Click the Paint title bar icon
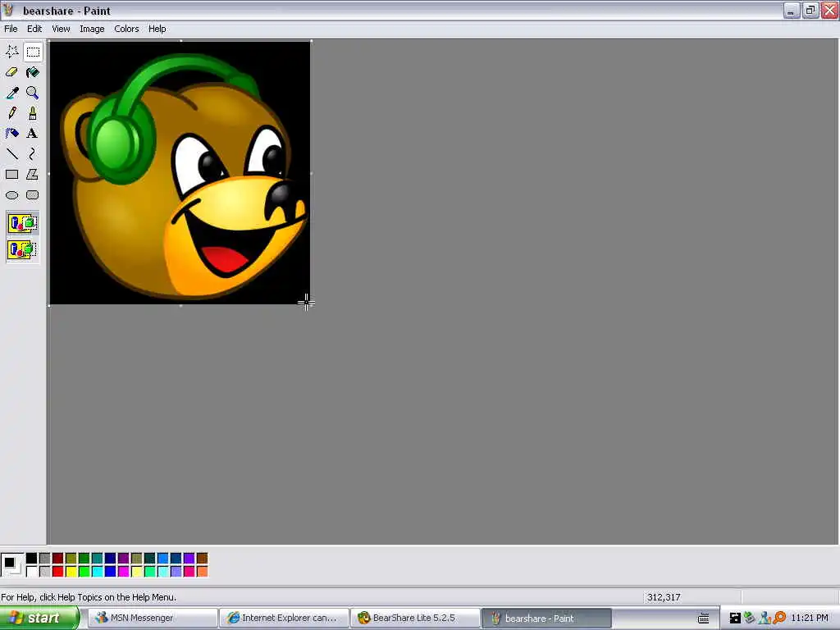The height and width of the screenshot is (630, 840). [x=8, y=10]
